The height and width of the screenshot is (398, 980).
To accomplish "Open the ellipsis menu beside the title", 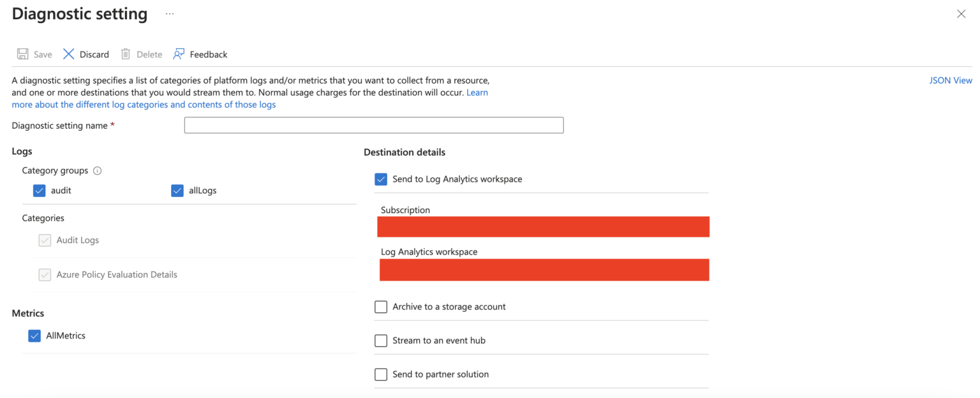I will coord(168,13).
